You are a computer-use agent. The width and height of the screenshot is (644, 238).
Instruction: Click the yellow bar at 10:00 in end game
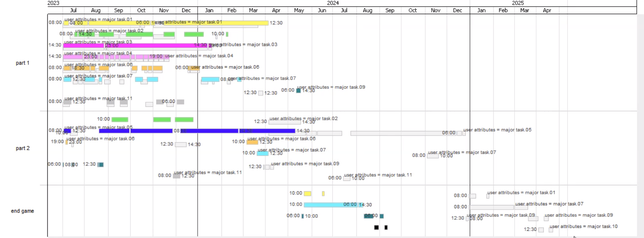point(307,194)
